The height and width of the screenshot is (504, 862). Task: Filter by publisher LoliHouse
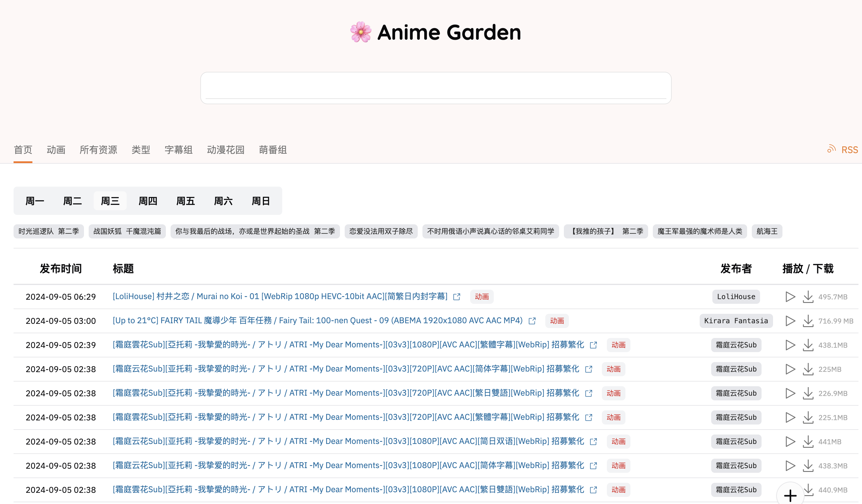click(x=736, y=297)
